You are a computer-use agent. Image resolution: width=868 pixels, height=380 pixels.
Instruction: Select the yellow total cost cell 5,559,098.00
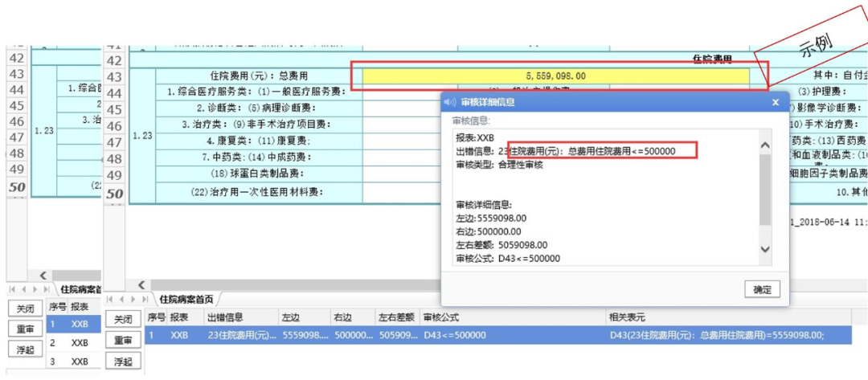click(556, 76)
